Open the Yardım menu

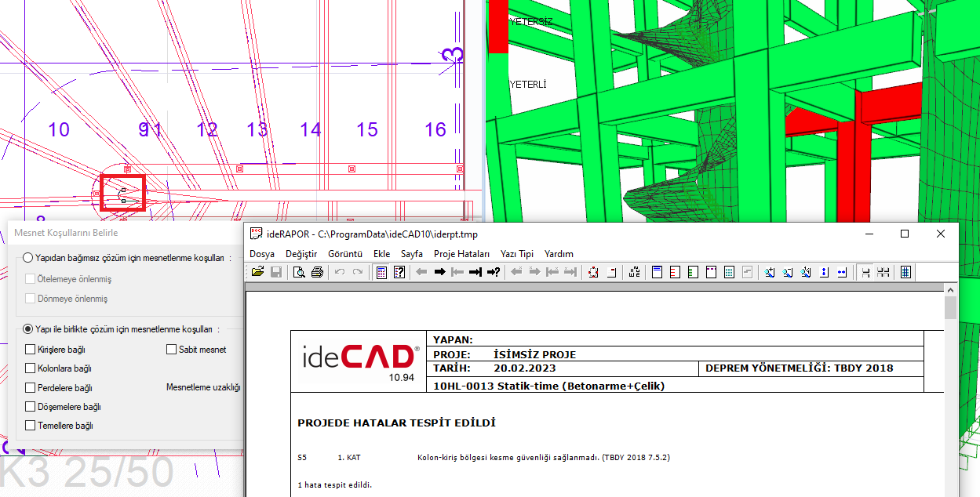pyautogui.click(x=559, y=254)
